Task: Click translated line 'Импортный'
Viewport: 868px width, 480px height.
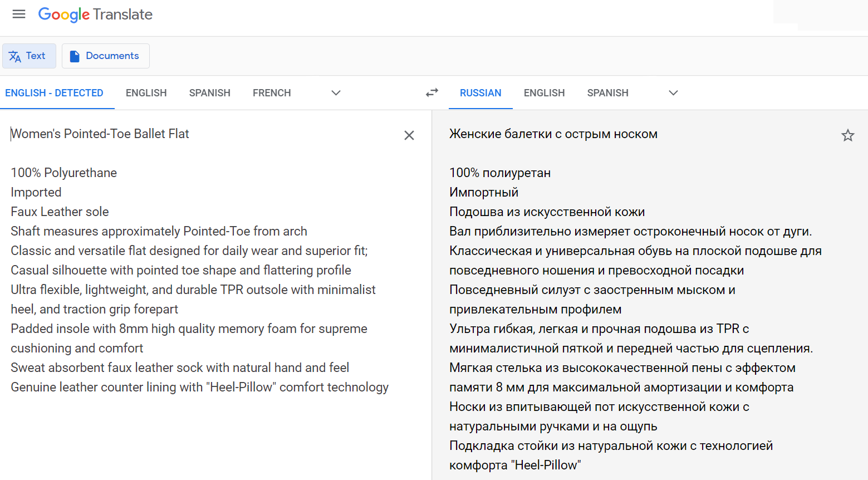Action: 484,193
